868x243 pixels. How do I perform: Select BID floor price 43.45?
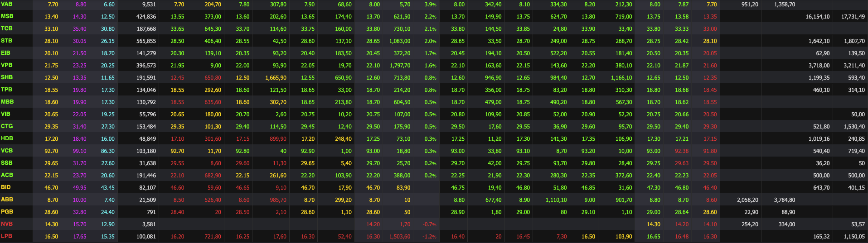[x=108, y=188]
